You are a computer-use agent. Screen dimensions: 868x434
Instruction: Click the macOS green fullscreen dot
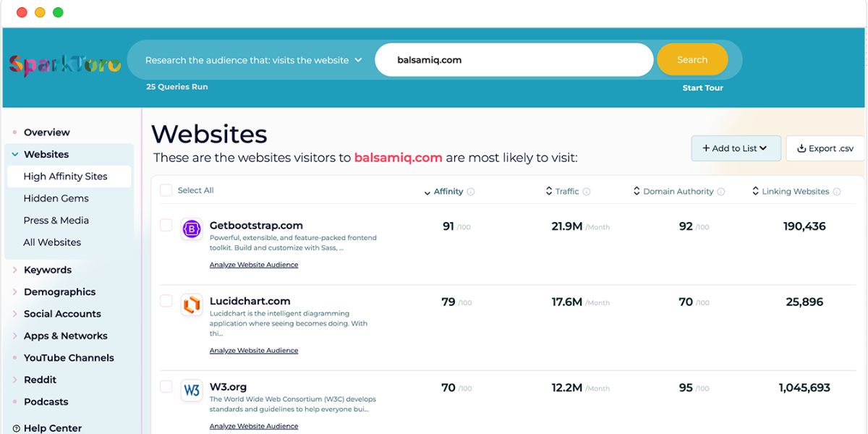(x=58, y=12)
